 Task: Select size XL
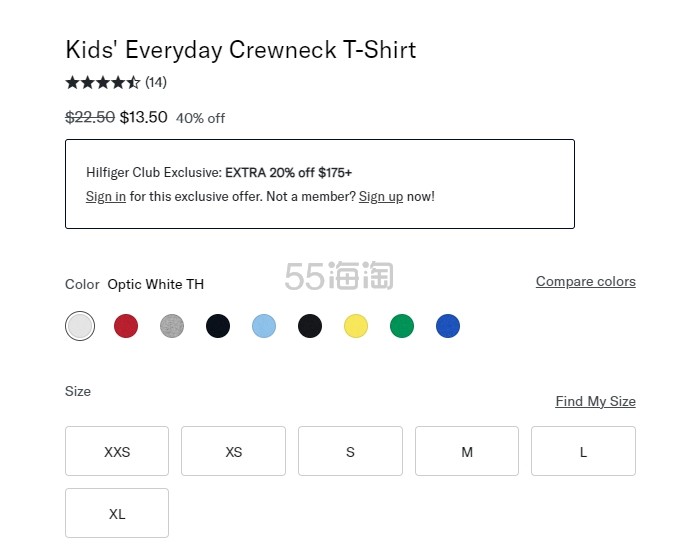(x=117, y=514)
